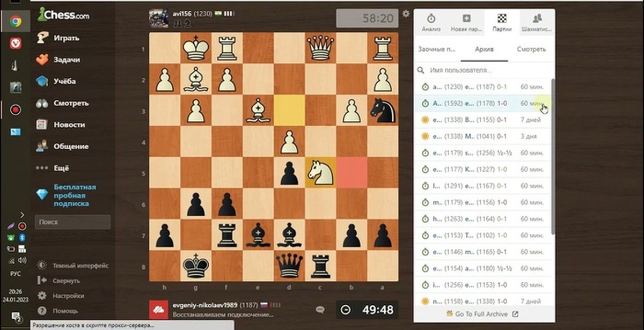Click volume speaker icon in system tray

pos(22,260)
